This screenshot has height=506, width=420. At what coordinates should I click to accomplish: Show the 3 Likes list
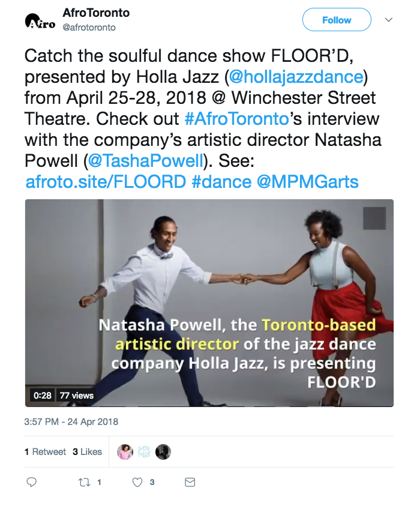click(88, 452)
